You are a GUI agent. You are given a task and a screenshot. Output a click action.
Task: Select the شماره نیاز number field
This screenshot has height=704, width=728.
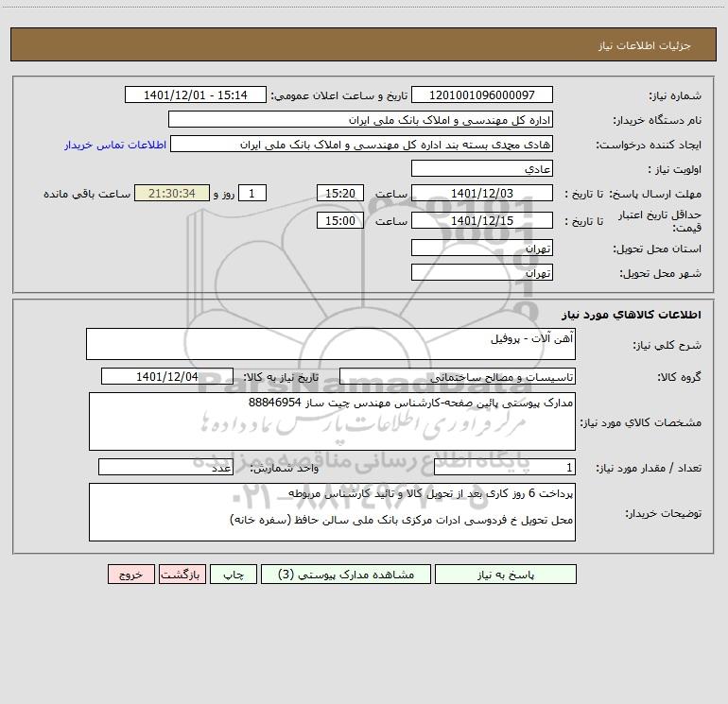click(x=482, y=94)
